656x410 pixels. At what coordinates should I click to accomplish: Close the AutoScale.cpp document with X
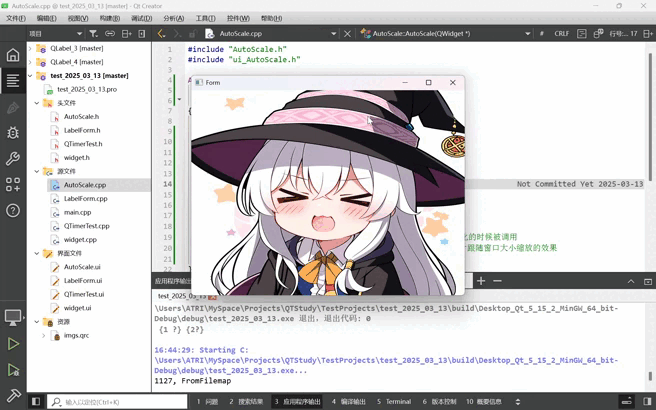click(347, 34)
